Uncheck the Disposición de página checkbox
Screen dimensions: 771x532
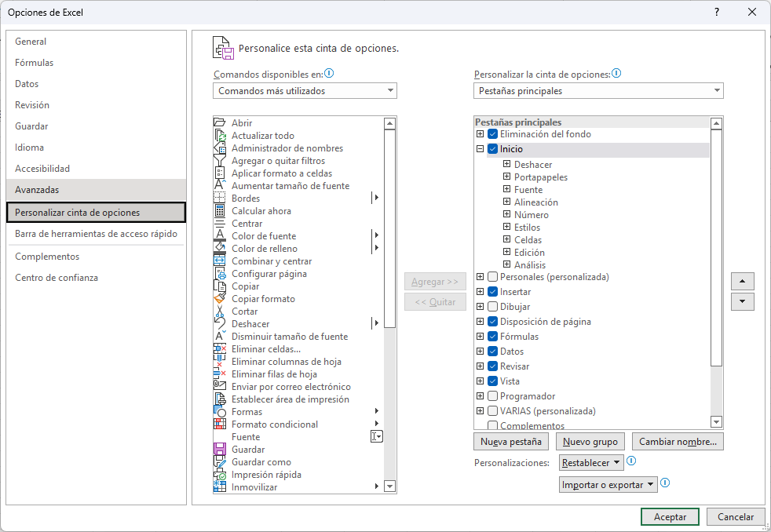(x=493, y=321)
